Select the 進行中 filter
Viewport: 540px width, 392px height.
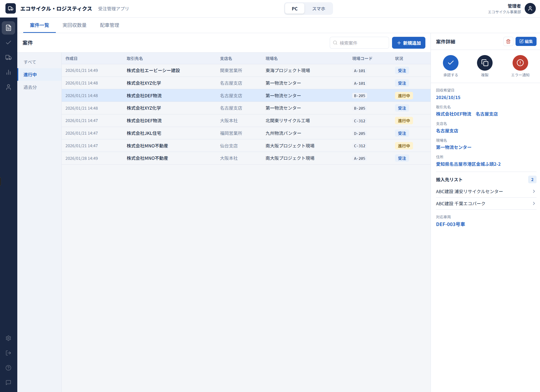tap(40, 75)
